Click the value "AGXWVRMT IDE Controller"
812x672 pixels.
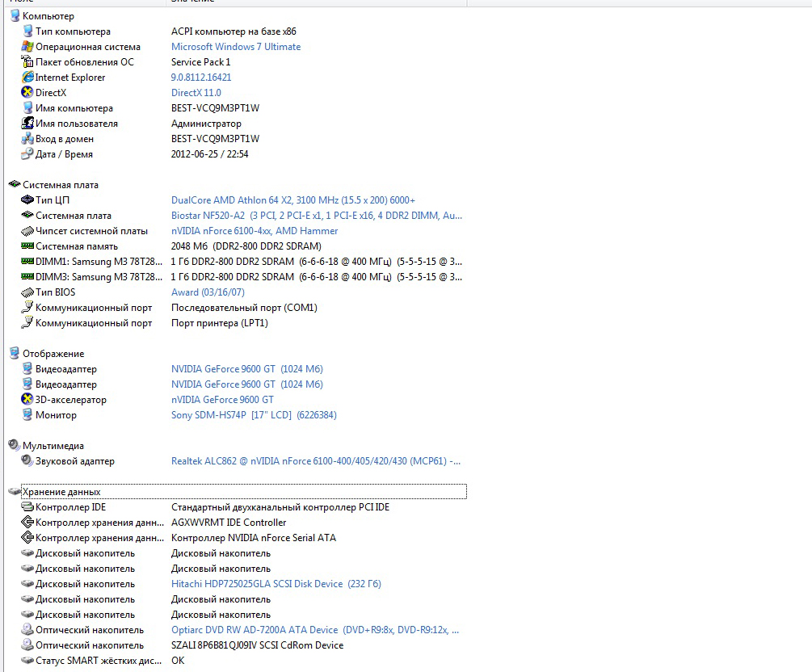pyautogui.click(x=229, y=523)
